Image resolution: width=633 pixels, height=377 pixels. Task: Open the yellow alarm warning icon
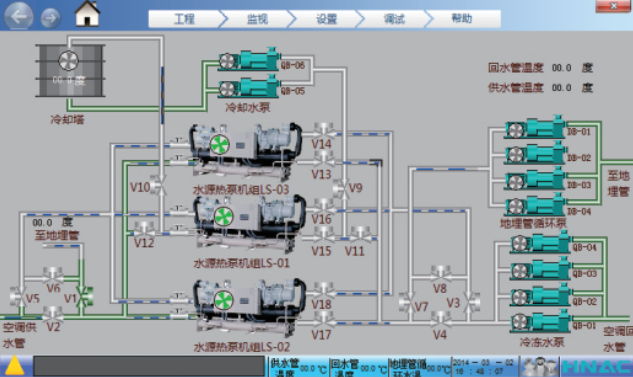click(15, 366)
